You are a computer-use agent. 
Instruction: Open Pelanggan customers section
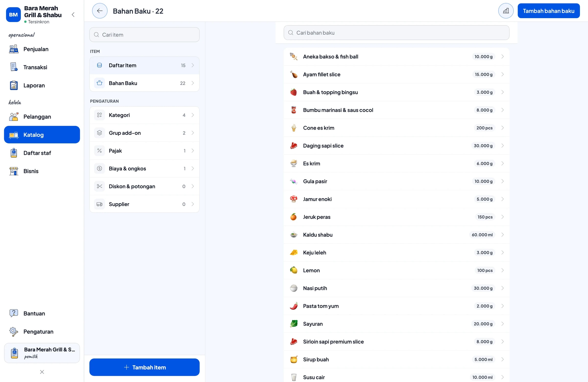click(42, 117)
